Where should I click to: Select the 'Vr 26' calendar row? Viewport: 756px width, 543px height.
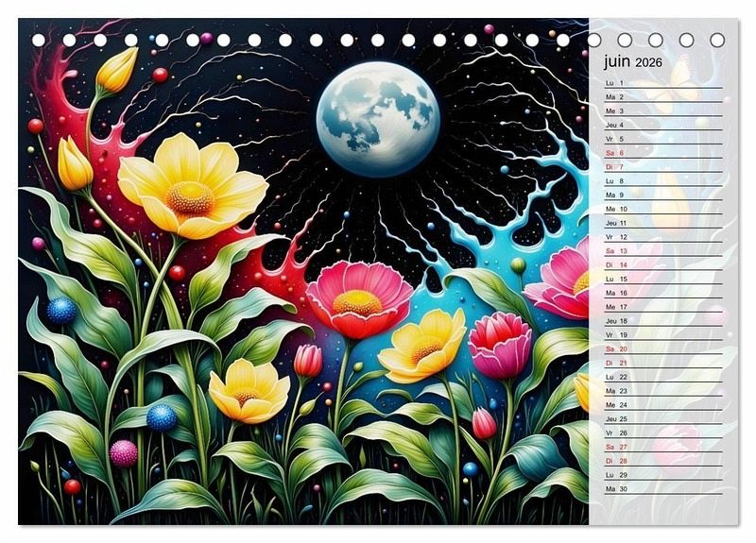[x=664, y=433]
